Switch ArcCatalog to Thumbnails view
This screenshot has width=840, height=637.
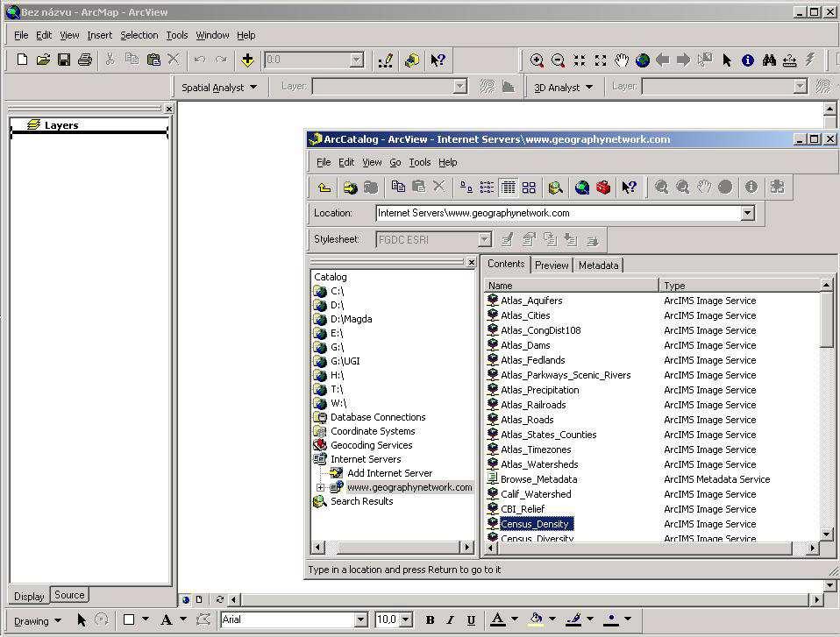click(529, 187)
